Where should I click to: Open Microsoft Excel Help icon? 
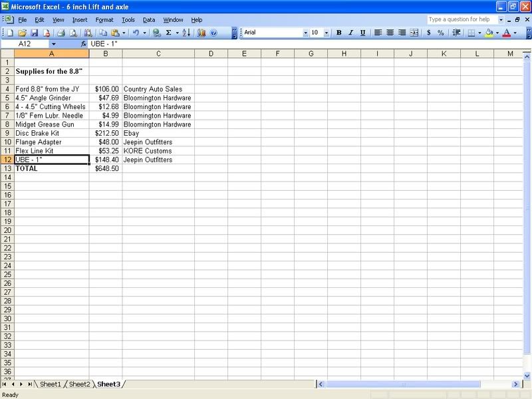point(213,33)
